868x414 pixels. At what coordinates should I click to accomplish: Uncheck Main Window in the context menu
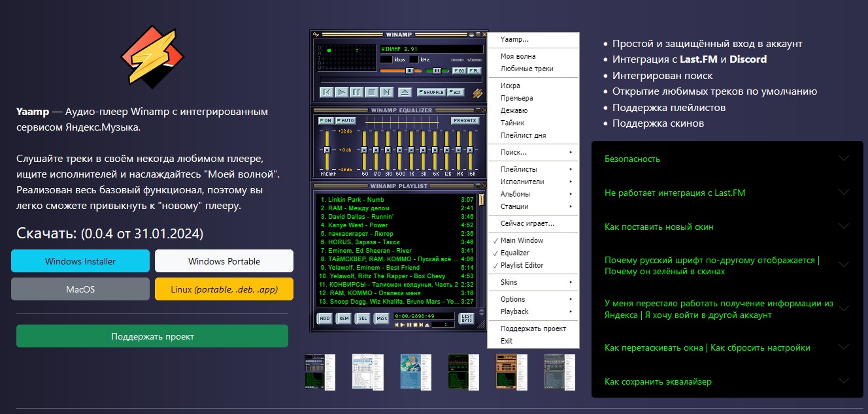(x=533, y=240)
